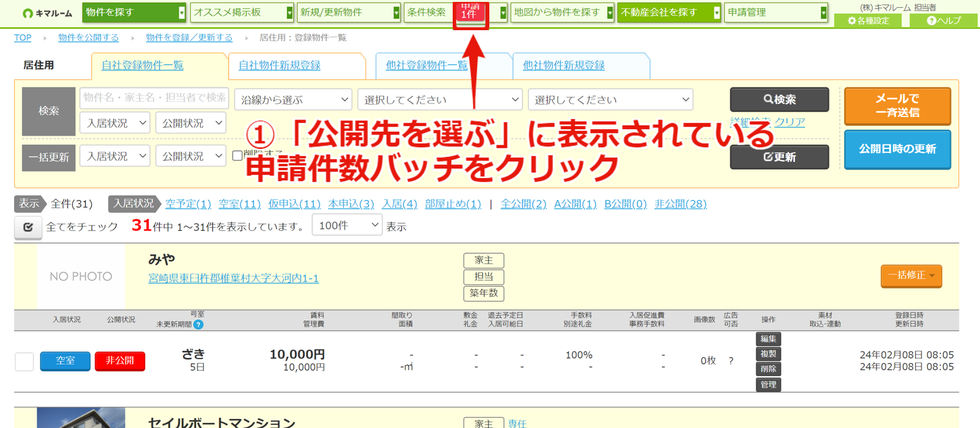This screenshot has height=428, width=980.
Task: Click the みや NO PHOTO thumbnail
Action: click(x=81, y=276)
